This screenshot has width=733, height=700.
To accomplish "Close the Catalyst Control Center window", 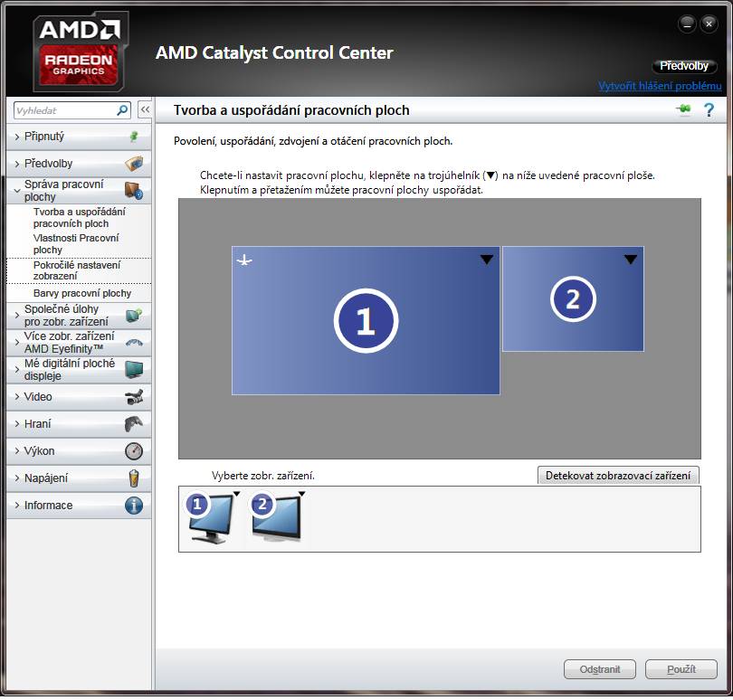I will pos(709,24).
